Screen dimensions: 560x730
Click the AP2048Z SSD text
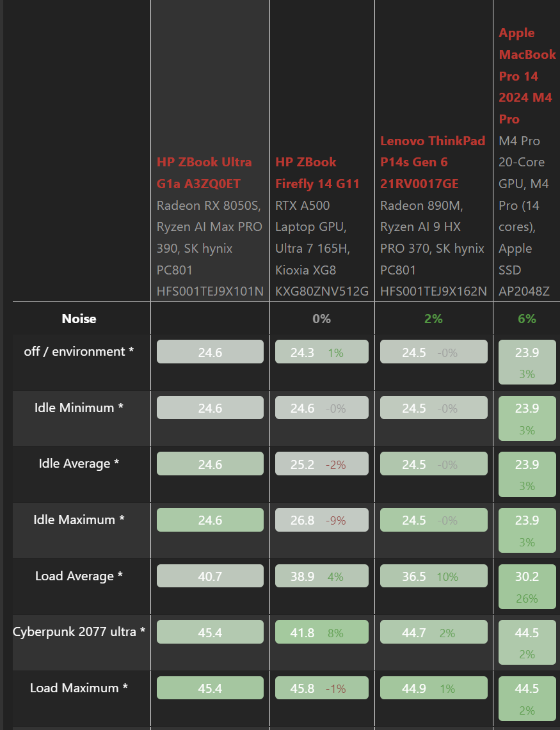click(524, 292)
